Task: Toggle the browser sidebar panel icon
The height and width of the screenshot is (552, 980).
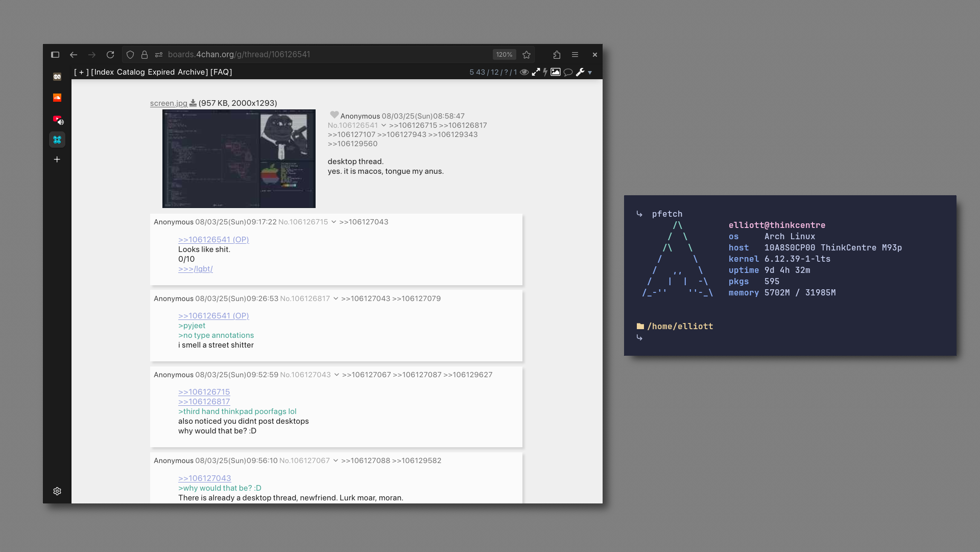Action: point(55,55)
